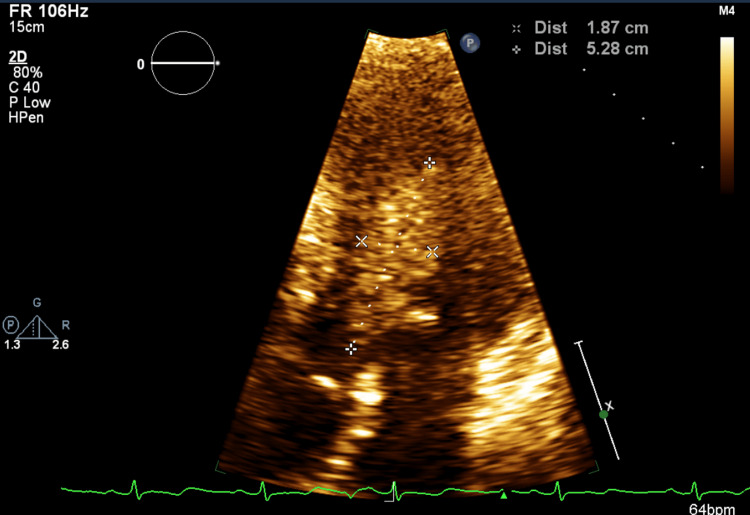
Task: Click the X Dist 1.87 cm measurement
Action: pyautogui.click(x=580, y=28)
